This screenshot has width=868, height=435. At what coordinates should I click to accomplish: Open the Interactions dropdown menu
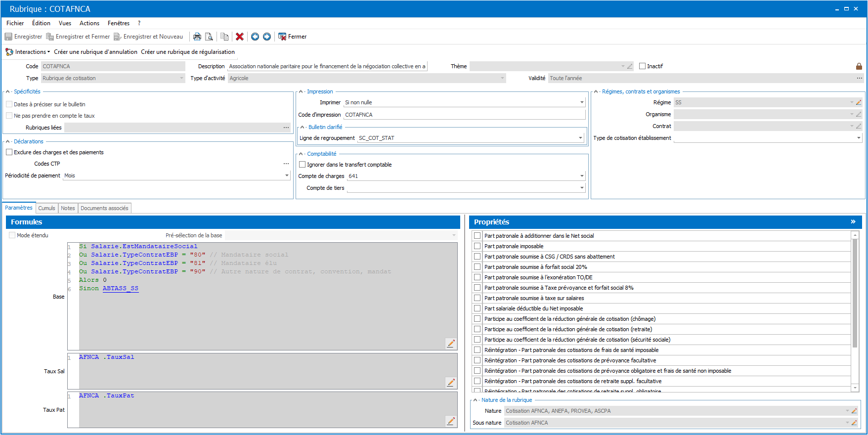(28, 52)
